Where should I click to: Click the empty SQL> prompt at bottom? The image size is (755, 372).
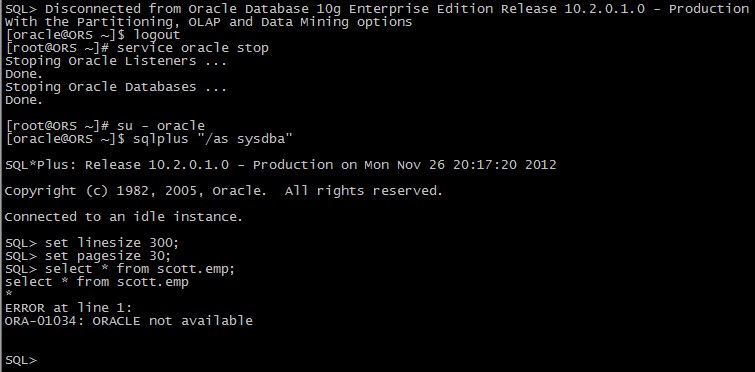(x=21, y=360)
